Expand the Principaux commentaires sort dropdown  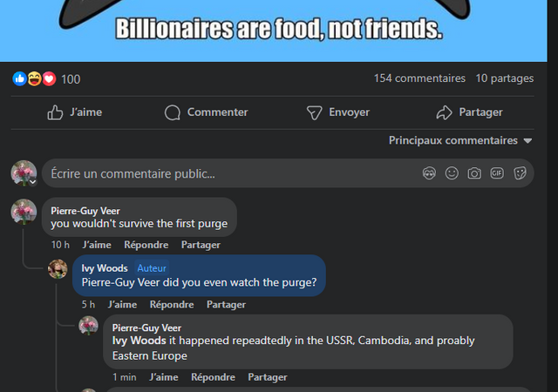(460, 140)
